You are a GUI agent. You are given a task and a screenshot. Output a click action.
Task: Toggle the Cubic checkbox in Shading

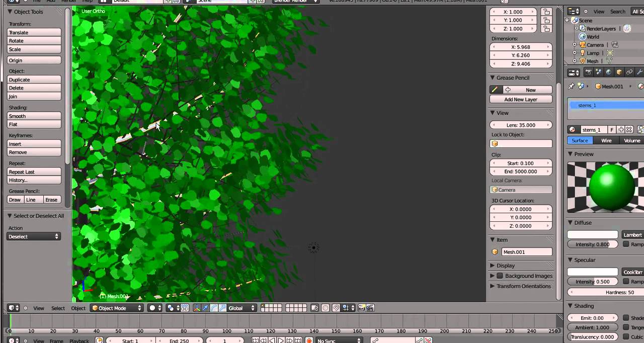pos(626,337)
